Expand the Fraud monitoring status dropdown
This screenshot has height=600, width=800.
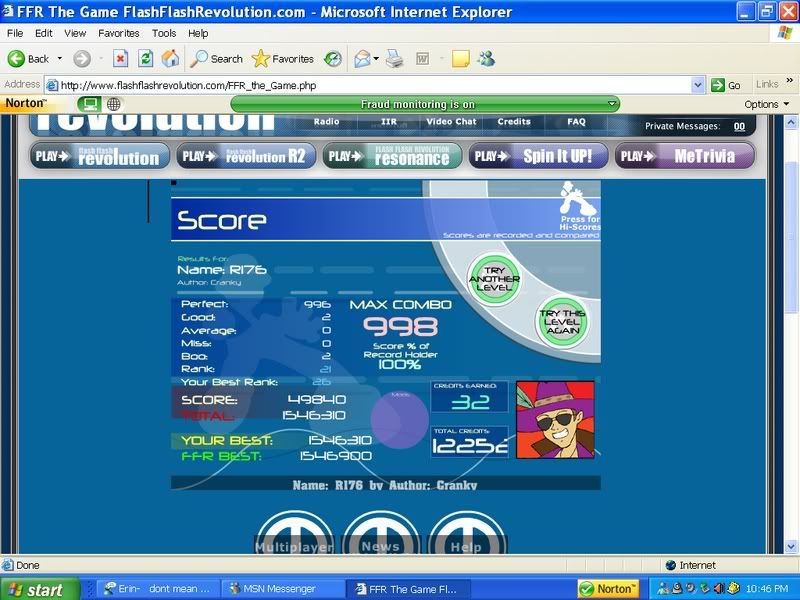[611, 104]
